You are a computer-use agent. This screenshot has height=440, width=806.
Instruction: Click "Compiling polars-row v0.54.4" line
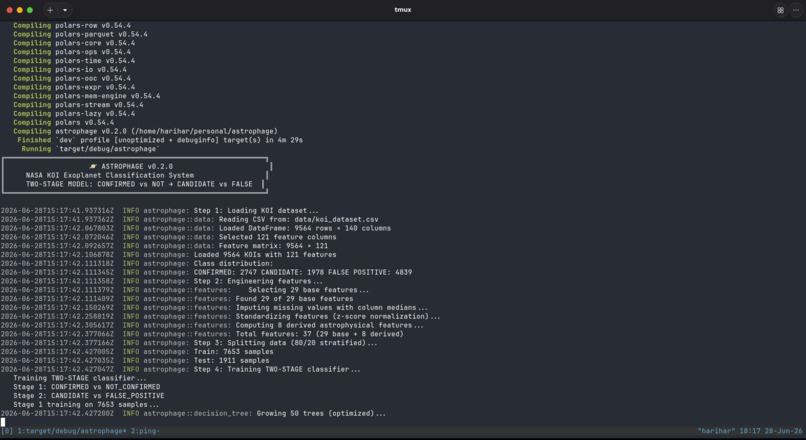[x=72, y=25]
